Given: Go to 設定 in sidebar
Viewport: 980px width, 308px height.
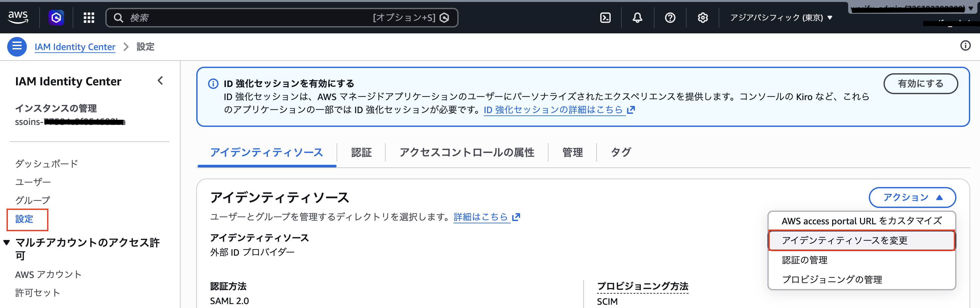Looking at the screenshot, I should coord(24,219).
